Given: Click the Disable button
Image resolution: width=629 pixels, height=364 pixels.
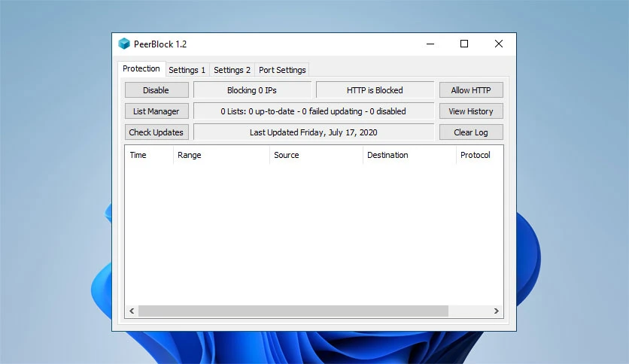Looking at the screenshot, I should click(156, 90).
